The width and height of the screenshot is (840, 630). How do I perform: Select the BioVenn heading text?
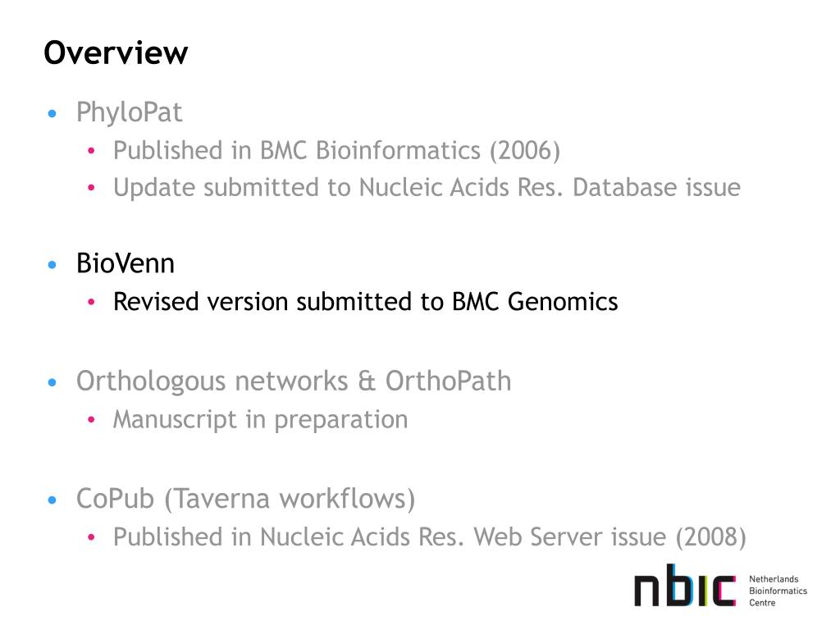pyautogui.click(x=126, y=263)
